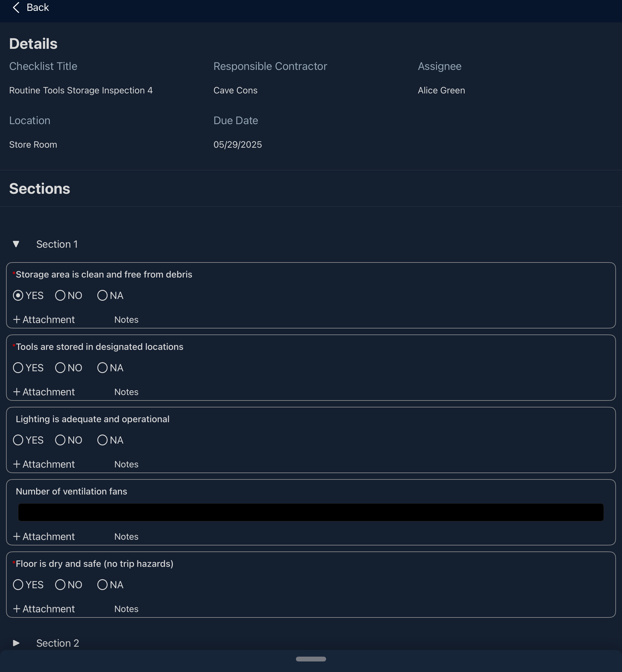This screenshot has height=672, width=622.
Task: Add attachment for Lighting is adequate question
Action: [x=44, y=464]
